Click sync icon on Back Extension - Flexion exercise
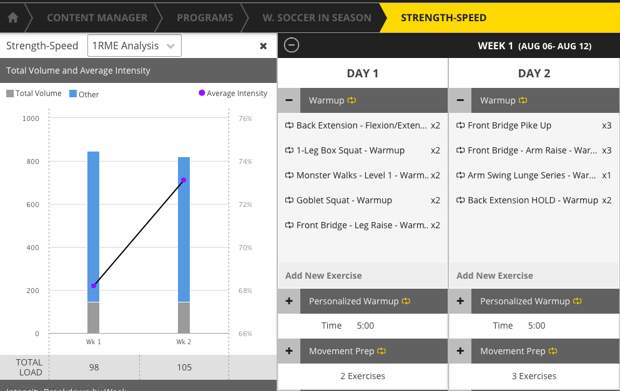Viewport: 620px width, 391px height. 289,125
